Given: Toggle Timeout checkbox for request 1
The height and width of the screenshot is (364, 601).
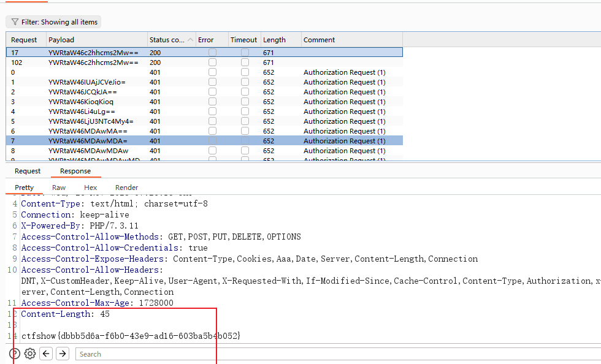Looking at the screenshot, I should pyautogui.click(x=245, y=82).
